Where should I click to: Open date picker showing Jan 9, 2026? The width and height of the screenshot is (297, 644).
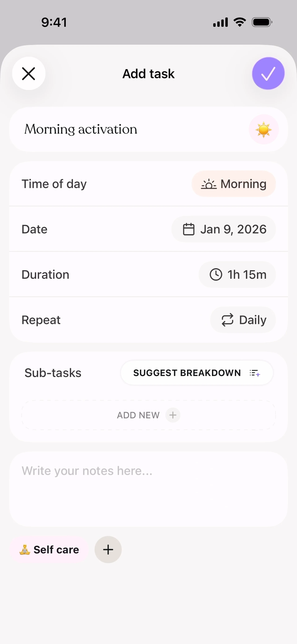[x=224, y=229]
